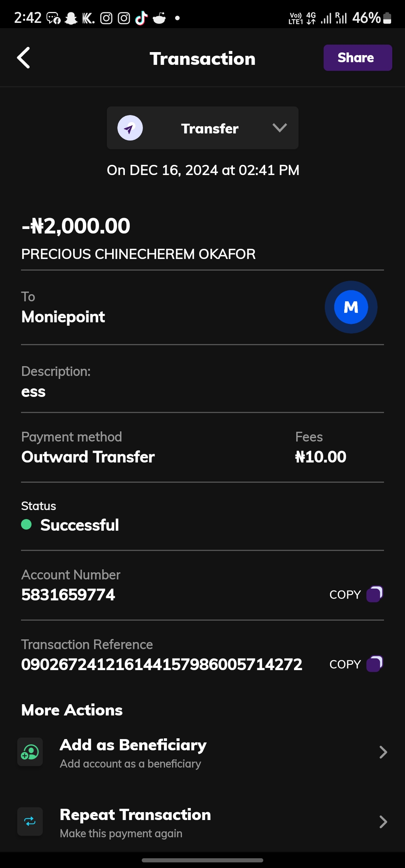
Task: Open Add as Beneficiary chevron arrow
Action: click(x=383, y=752)
